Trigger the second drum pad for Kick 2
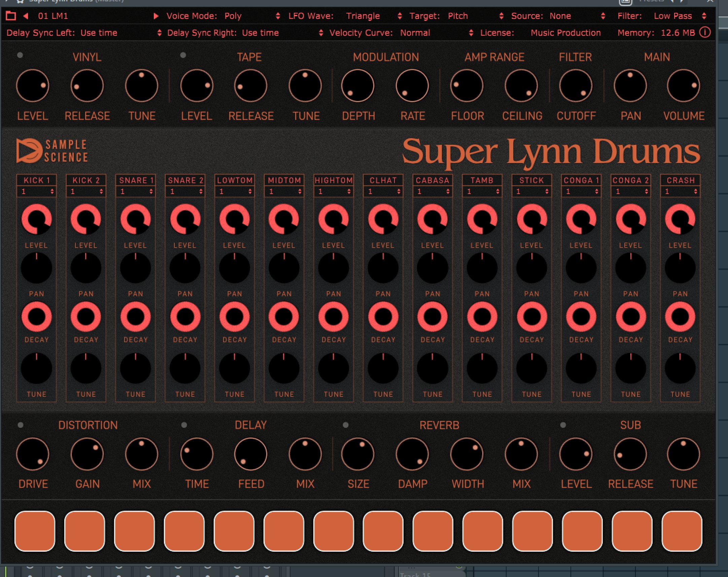The height and width of the screenshot is (577, 728). tap(84, 531)
